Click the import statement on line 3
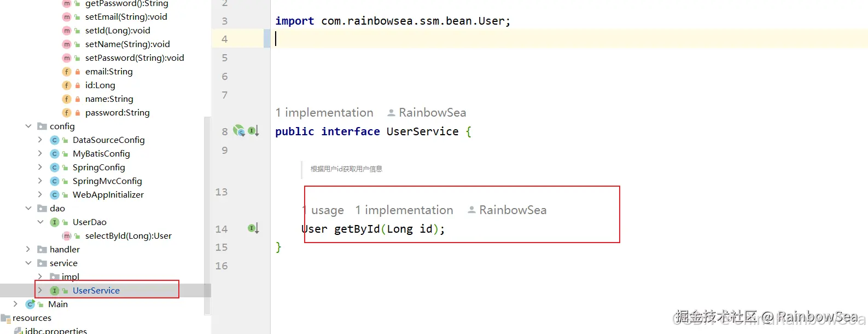Viewport: 868px width, 334px height. (x=393, y=21)
